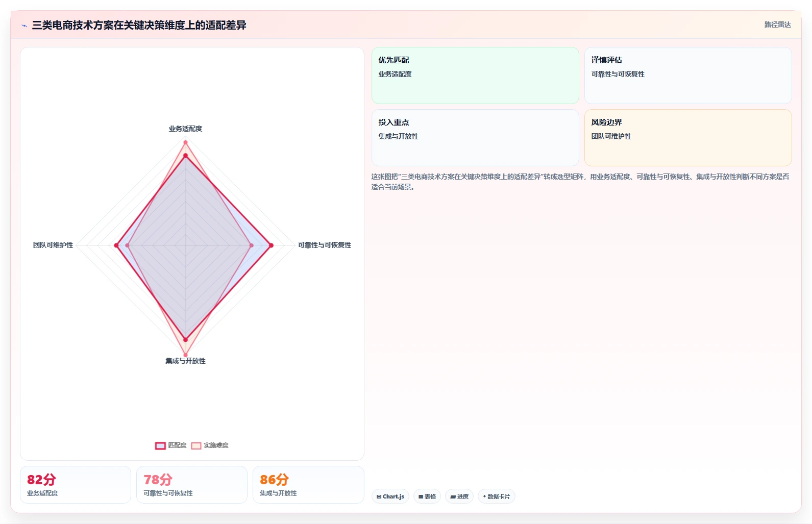Click the Chart.js chip icon

point(379,496)
